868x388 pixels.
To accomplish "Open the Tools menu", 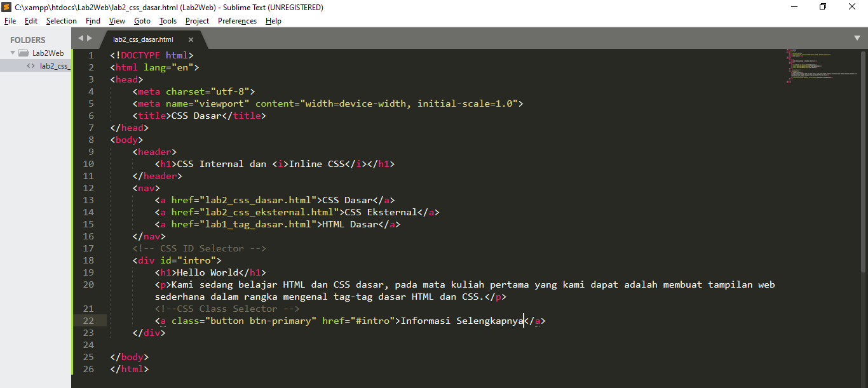I will point(168,21).
